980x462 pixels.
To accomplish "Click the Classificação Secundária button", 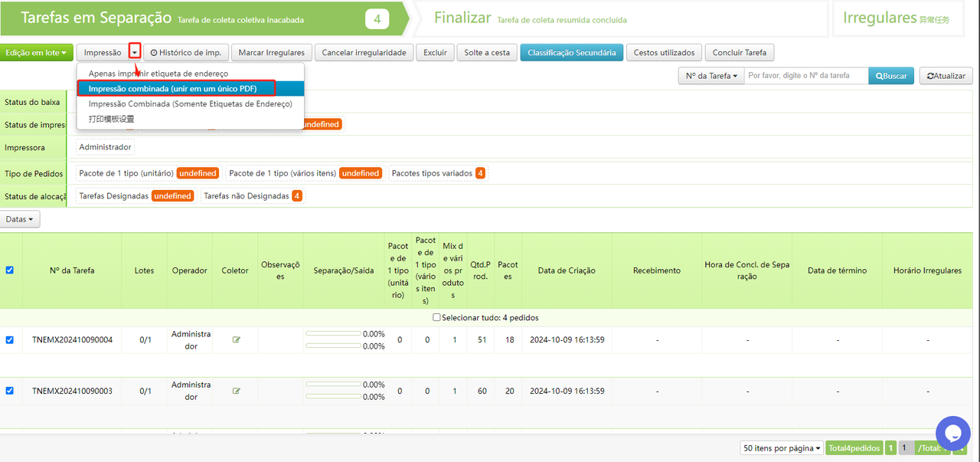I will point(571,53).
